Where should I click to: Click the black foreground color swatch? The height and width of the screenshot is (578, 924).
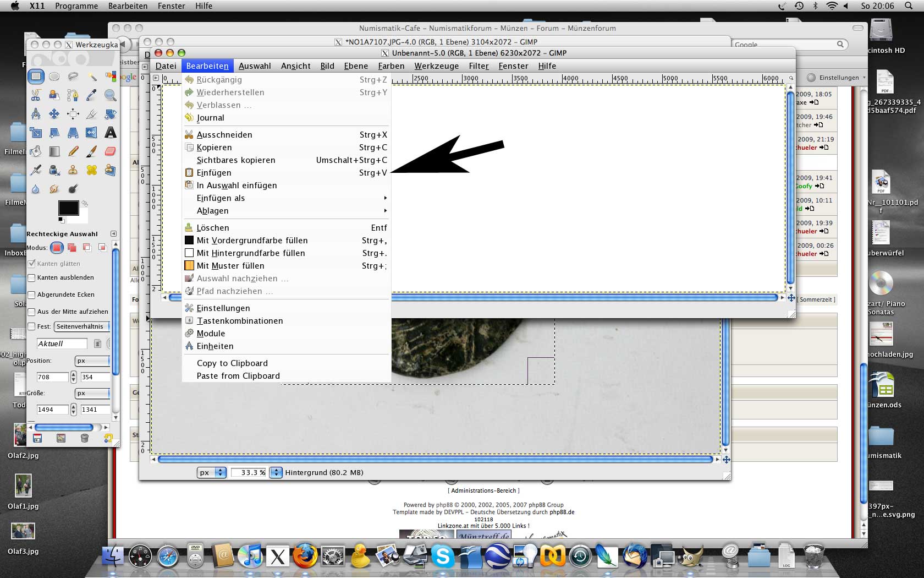tap(68, 208)
